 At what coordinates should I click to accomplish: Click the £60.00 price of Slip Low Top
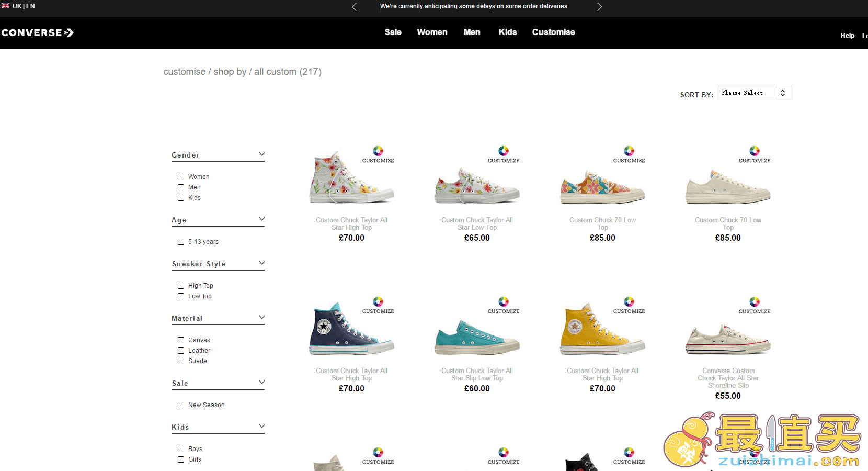pyautogui.click(x=477, y=389)
